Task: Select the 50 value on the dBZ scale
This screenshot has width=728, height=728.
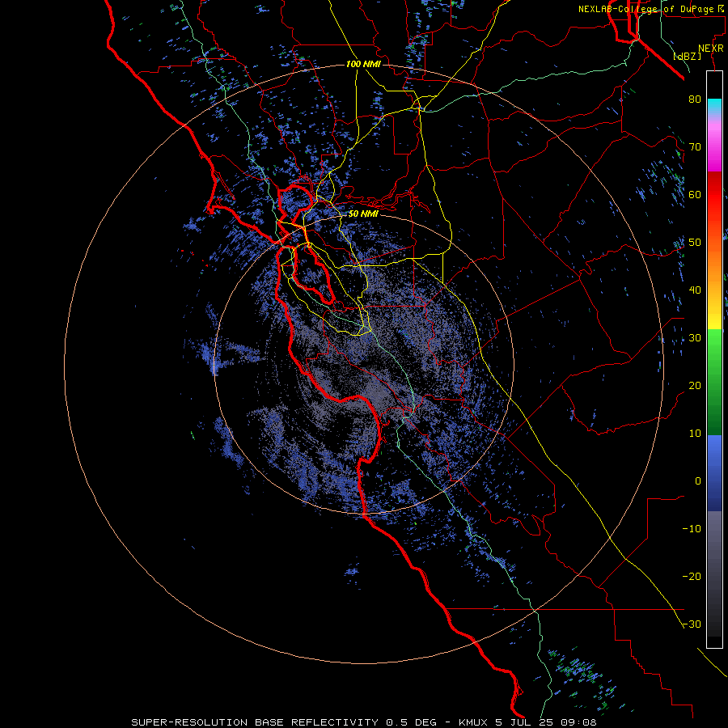Action: click(695, 243)
